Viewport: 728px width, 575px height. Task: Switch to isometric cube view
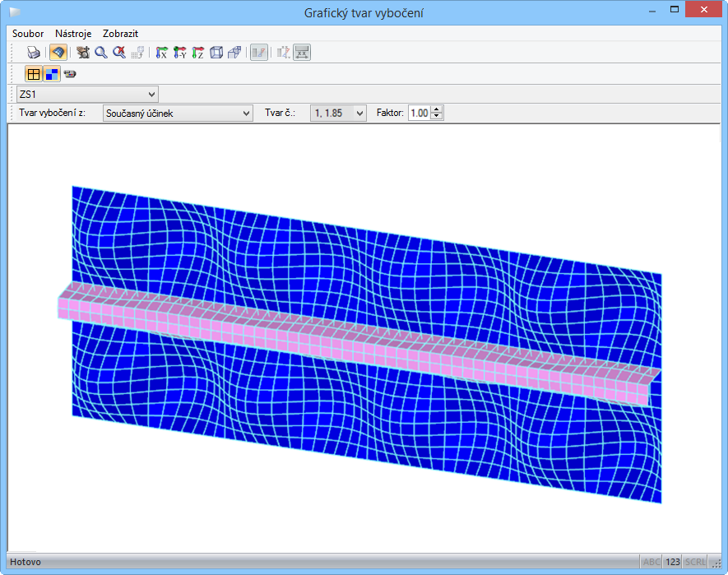coord(216,53)
